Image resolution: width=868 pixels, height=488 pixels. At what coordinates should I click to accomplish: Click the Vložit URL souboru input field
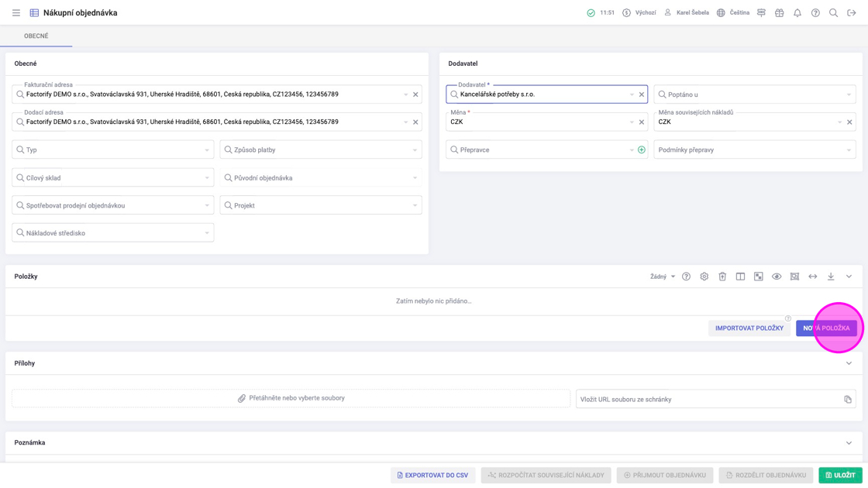pos(709,400)
